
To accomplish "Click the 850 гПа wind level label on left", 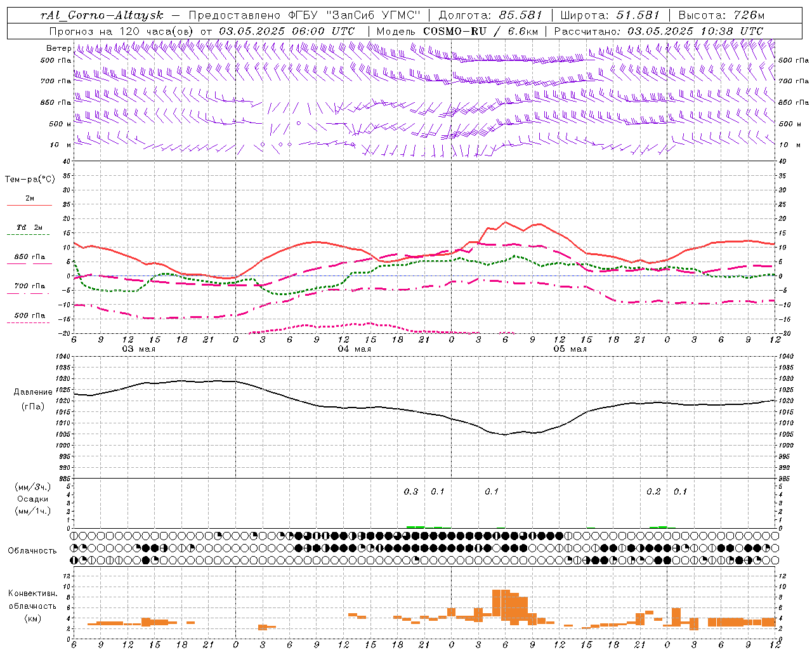I will 56,102.
